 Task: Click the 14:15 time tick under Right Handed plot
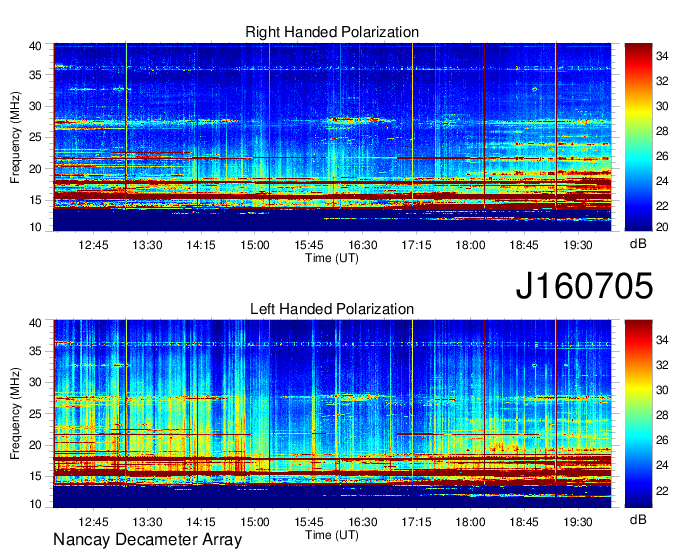201,245
